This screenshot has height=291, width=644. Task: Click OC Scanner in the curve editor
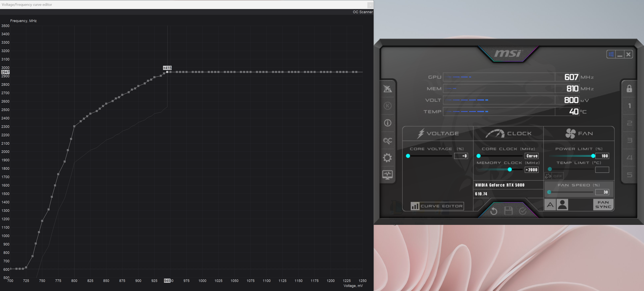point(363,12)
